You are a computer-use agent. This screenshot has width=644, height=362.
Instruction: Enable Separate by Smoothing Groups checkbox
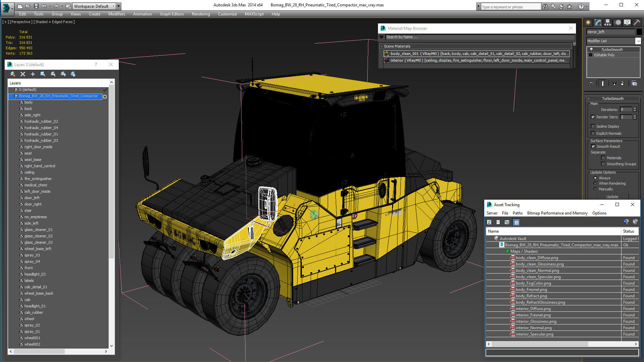point(603,164)
